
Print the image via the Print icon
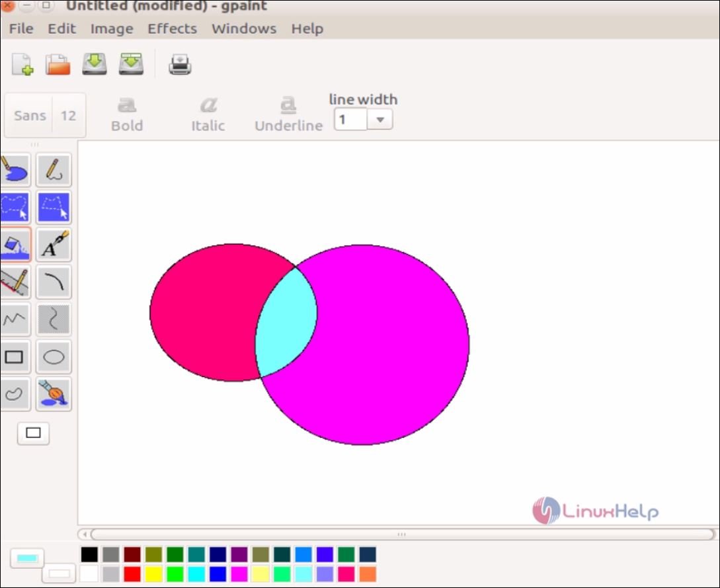pyautogui.click(x=179, y=63)
